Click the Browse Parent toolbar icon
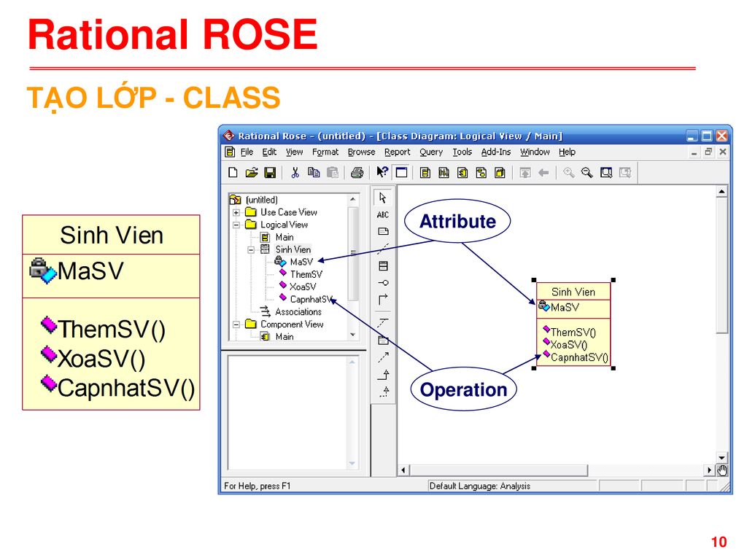This screenshot has width=747, height=560. [x=525, y=172]
